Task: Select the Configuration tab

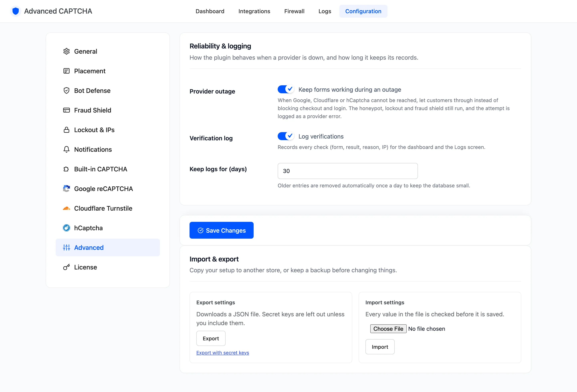Action: [363, 11]
